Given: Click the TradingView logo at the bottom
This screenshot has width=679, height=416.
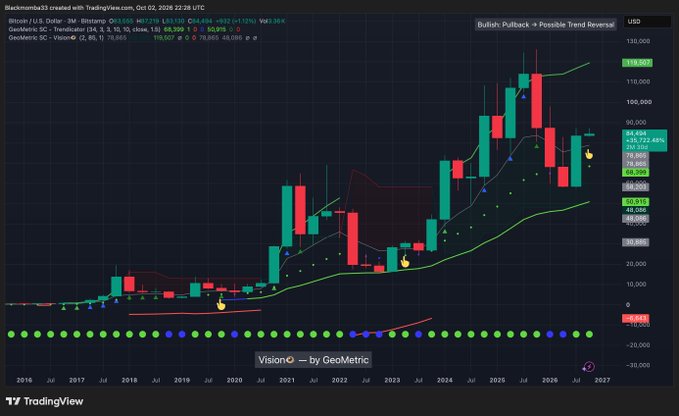Looking at the screenshot, I should click(x=44, y=401).
